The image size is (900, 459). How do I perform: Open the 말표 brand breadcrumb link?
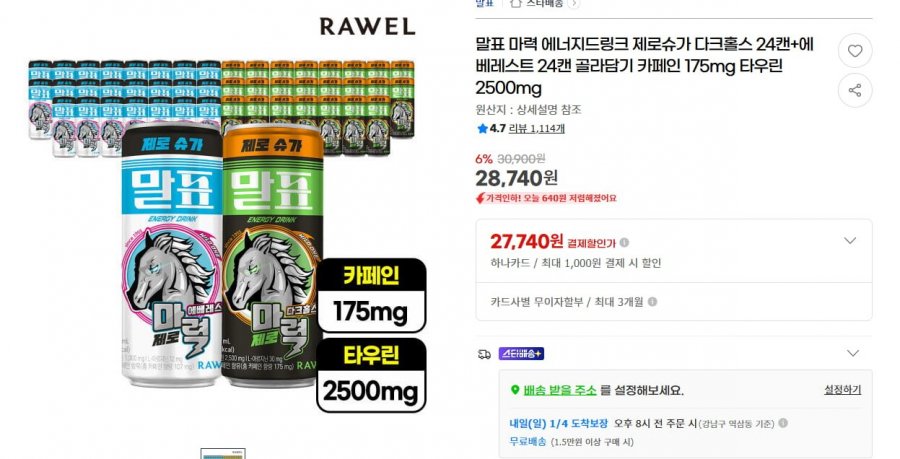(x=484, y=3)
